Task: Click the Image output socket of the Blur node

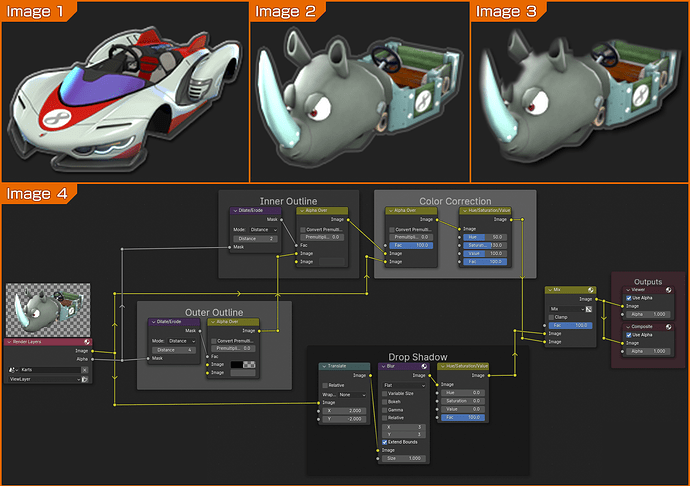Action: (x=429, y=376)
